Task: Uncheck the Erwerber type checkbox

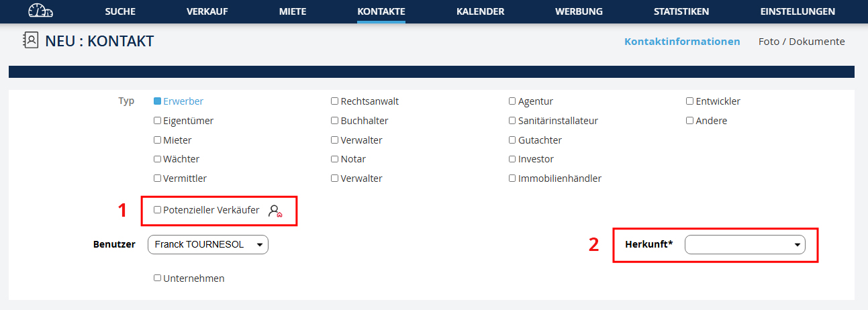Action: tap(157, 101)
